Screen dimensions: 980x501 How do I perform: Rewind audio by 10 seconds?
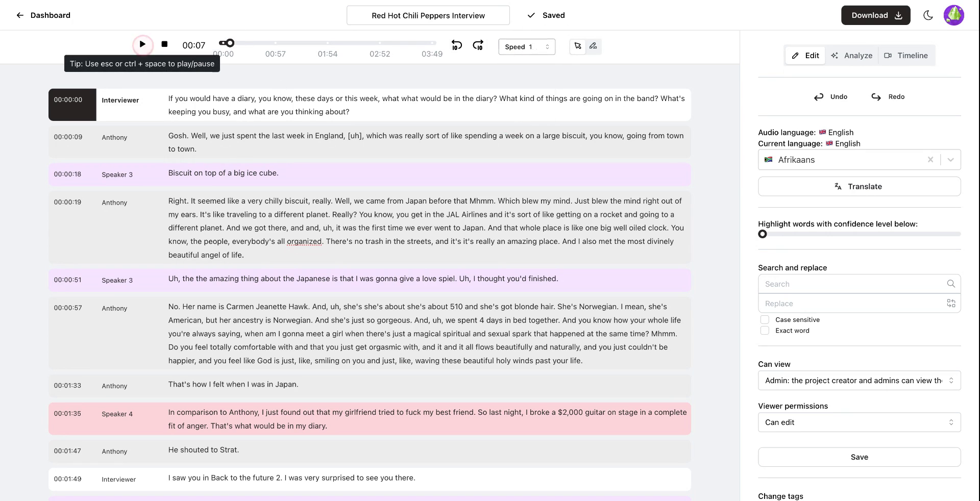click(457, 45)
